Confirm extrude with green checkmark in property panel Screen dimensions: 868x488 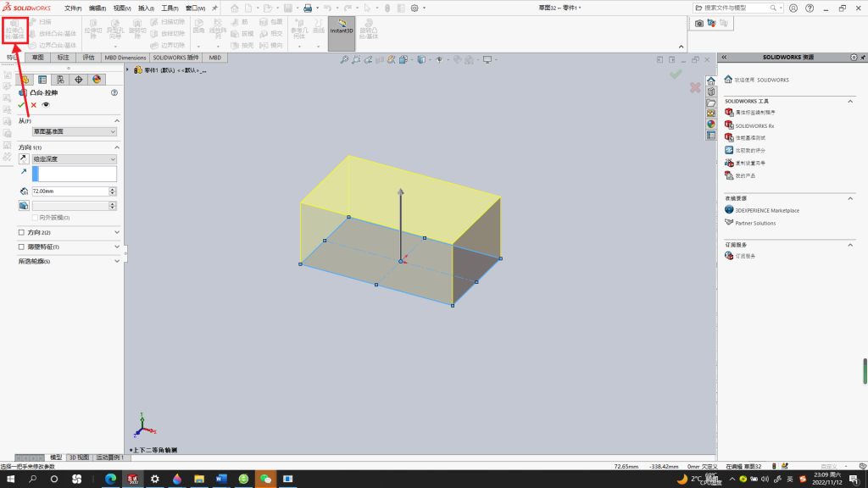[x=21, y=104]
